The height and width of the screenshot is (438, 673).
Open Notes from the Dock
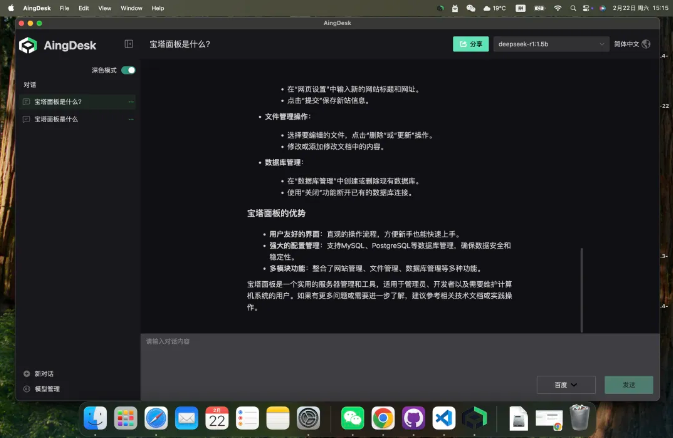(278, 418)
